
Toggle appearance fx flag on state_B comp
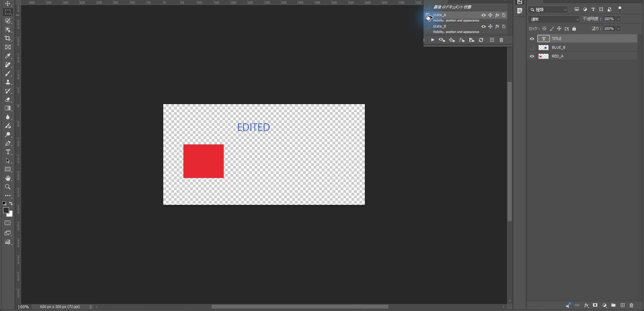click(x=497, y=27)
